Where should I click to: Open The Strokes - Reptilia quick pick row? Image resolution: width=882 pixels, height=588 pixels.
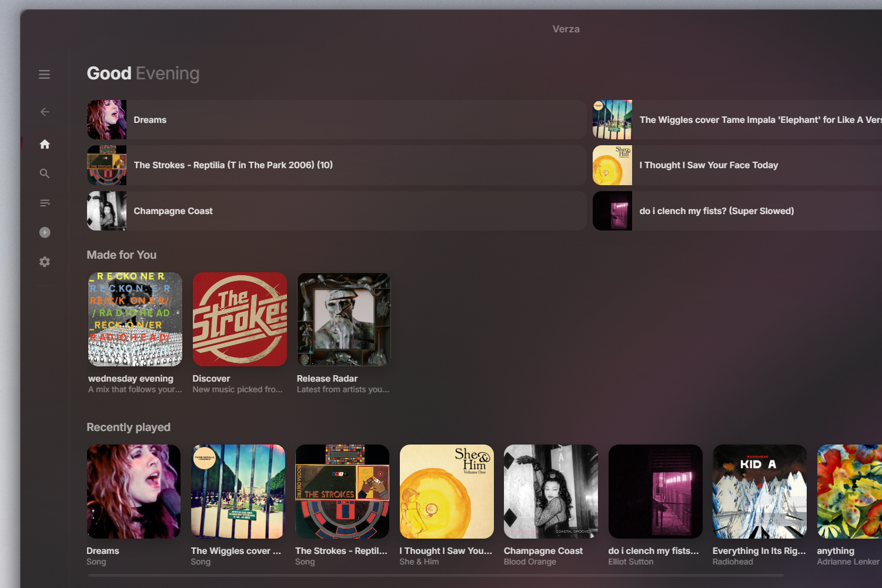[x=336, y=165]
